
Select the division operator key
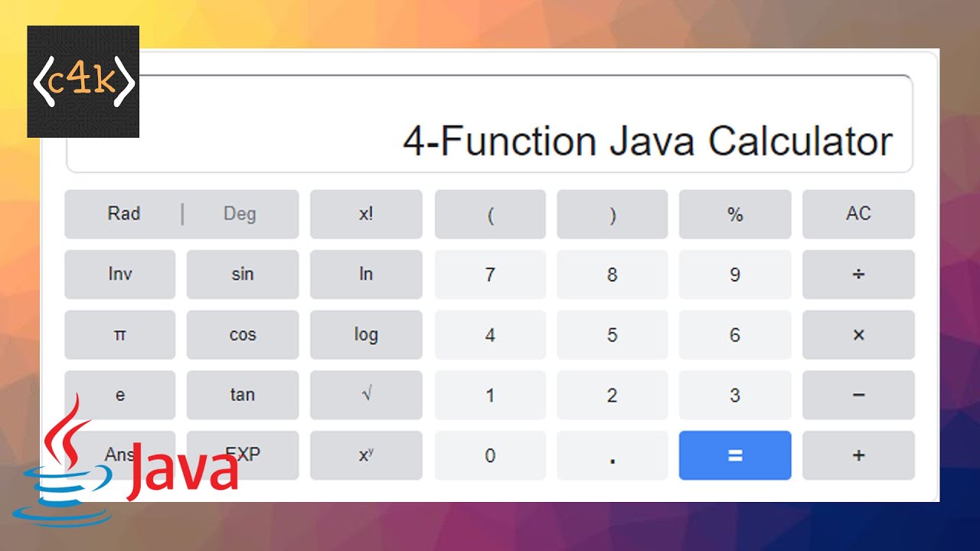(x=858, y=274)
